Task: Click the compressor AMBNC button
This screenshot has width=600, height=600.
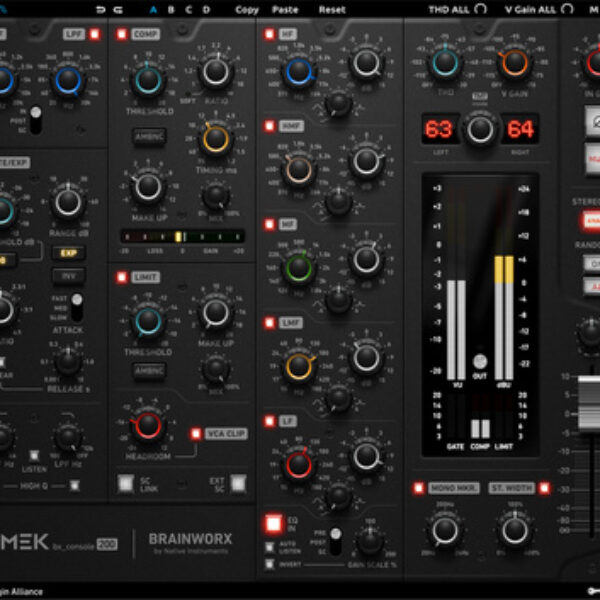Action: (x=149, y=137)
